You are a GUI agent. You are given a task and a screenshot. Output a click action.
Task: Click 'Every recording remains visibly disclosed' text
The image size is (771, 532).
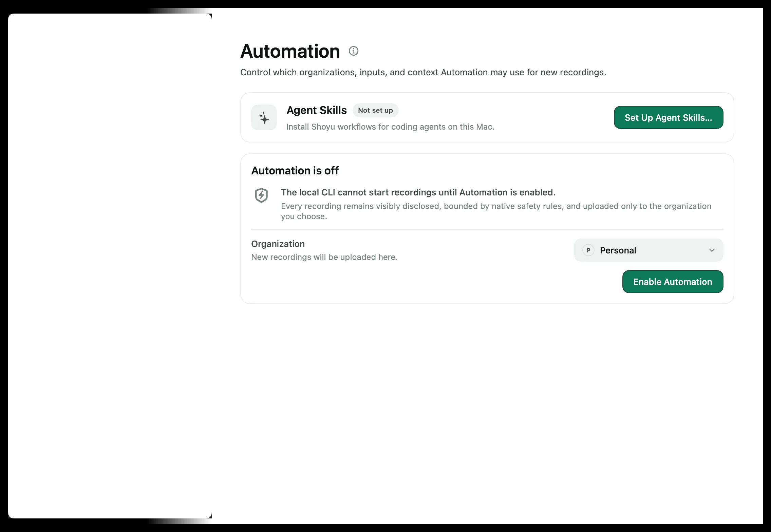coord(496,211)
